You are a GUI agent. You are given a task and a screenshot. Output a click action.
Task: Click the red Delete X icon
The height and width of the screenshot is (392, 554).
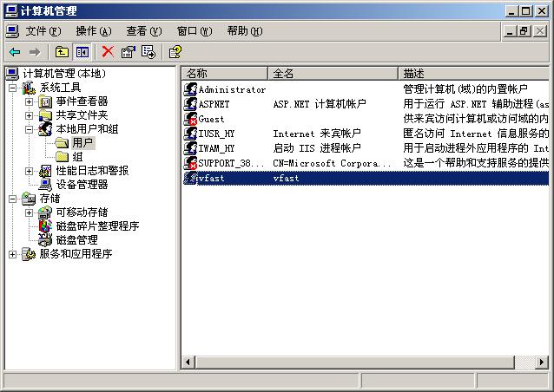(x=108, y=52)
